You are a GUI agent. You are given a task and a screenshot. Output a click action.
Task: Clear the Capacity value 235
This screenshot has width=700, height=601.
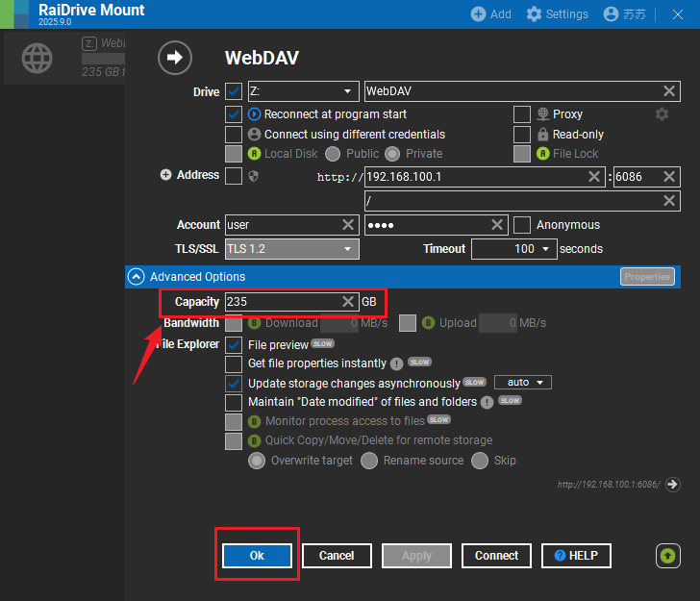click(348, 301)
